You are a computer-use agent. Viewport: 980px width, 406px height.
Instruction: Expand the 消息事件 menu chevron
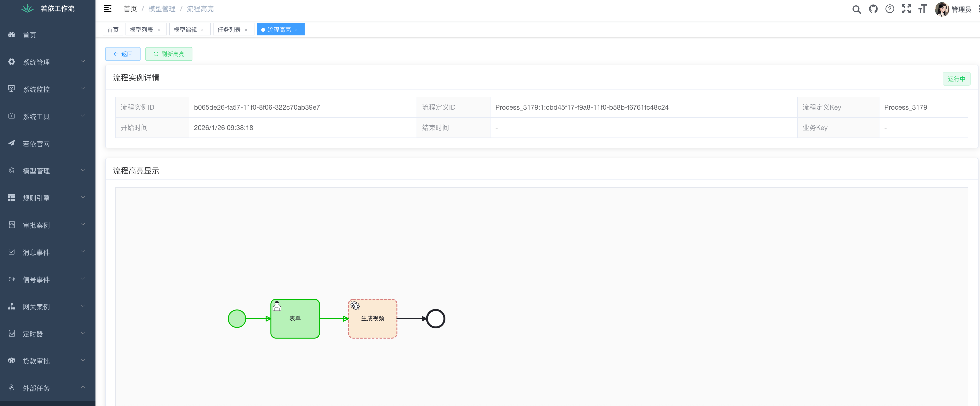click(83, 251)
